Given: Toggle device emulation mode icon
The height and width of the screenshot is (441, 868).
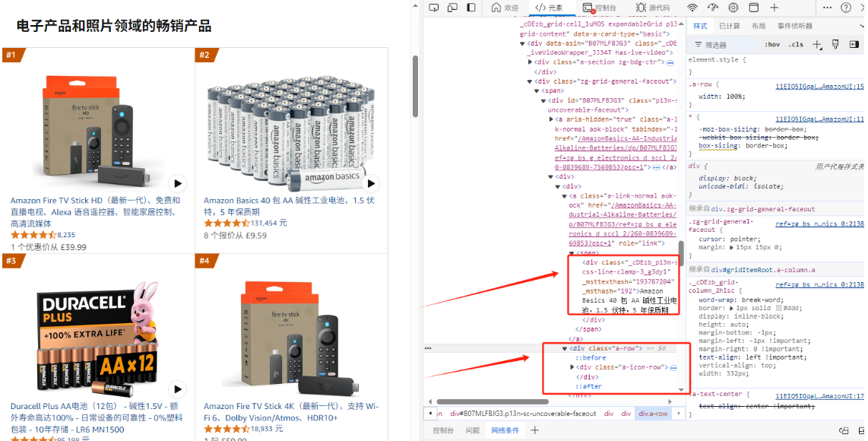Looking at the screenshot, I should coord(452,8).
